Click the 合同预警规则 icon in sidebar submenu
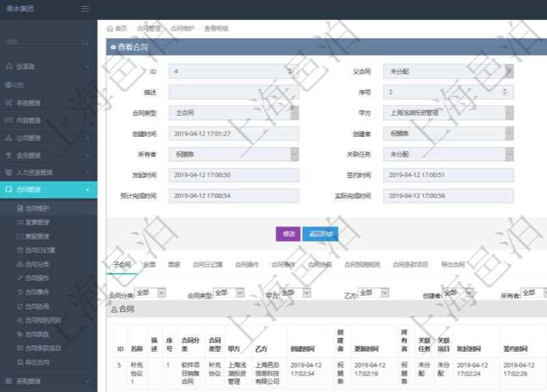This screenshot has height=392, width=547. click(x=20, y=319)
